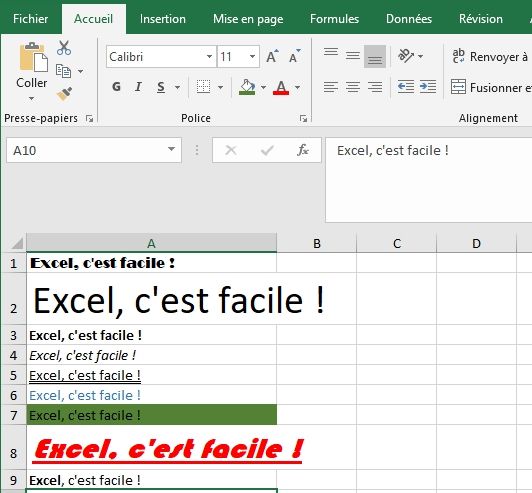
Task: Toggle bold with G button
Action: coord(116,87)
